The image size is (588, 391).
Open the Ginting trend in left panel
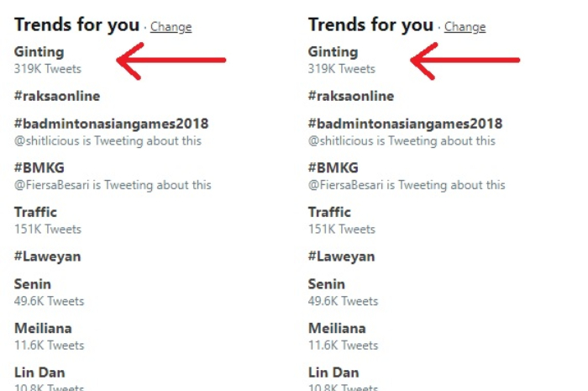point(39,52)
